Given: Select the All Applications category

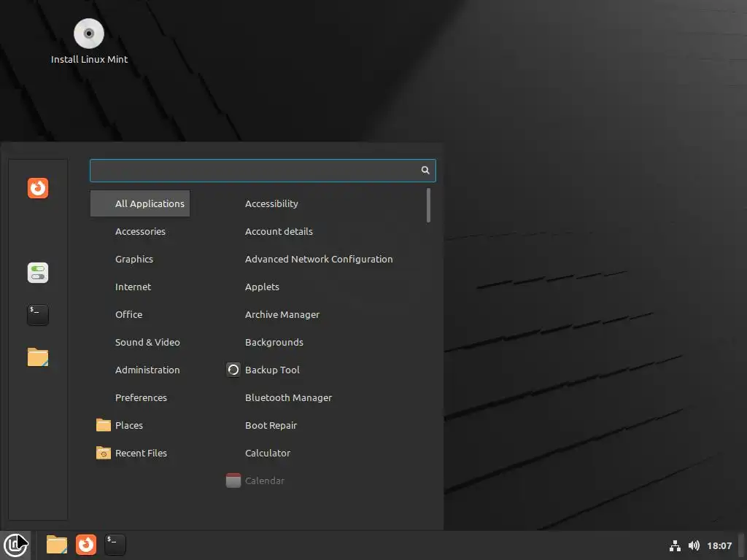Looking at the screenshot, I should pos(140,204).
